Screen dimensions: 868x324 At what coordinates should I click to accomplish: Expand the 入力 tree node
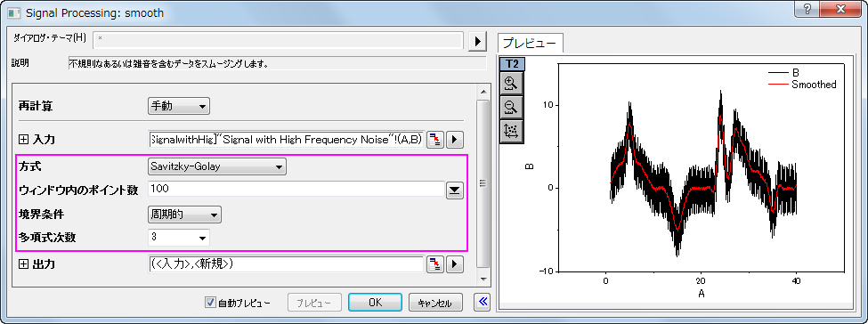(x=23, y=140)
